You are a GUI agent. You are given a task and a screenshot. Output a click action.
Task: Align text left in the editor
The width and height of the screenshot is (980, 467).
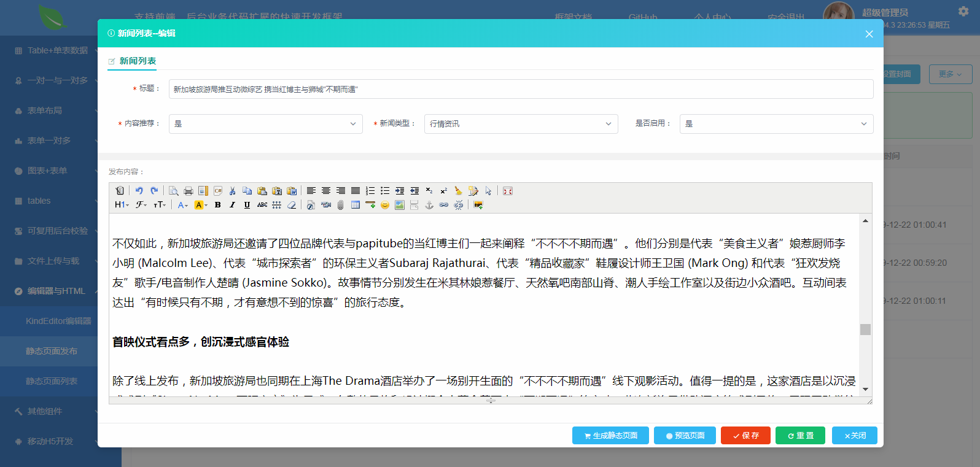[x=311, y=191]
